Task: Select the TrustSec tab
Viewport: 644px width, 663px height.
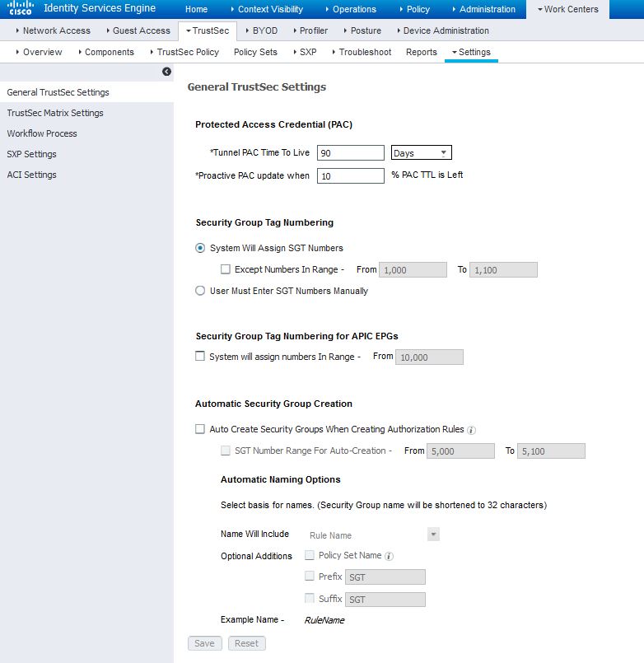Action: click(208, 30)
